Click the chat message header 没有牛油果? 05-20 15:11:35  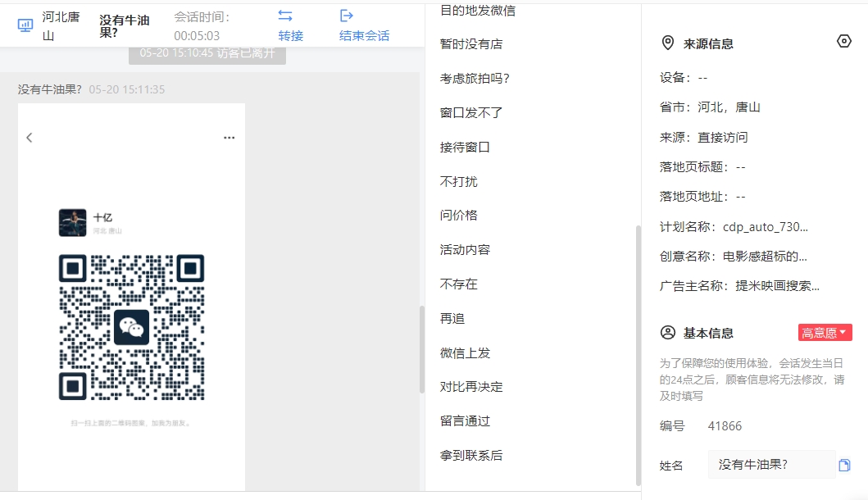click(x=91, y=89)
